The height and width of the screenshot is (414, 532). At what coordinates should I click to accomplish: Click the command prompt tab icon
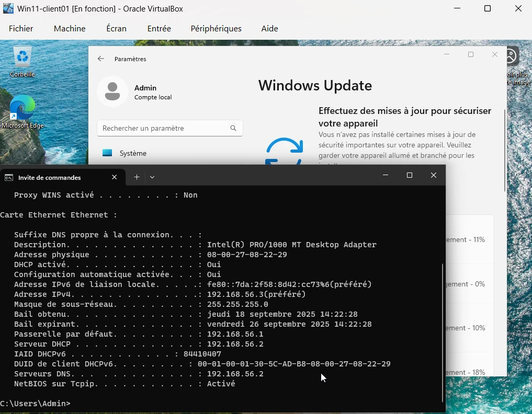pyautogui.click(x=9, y=178)
